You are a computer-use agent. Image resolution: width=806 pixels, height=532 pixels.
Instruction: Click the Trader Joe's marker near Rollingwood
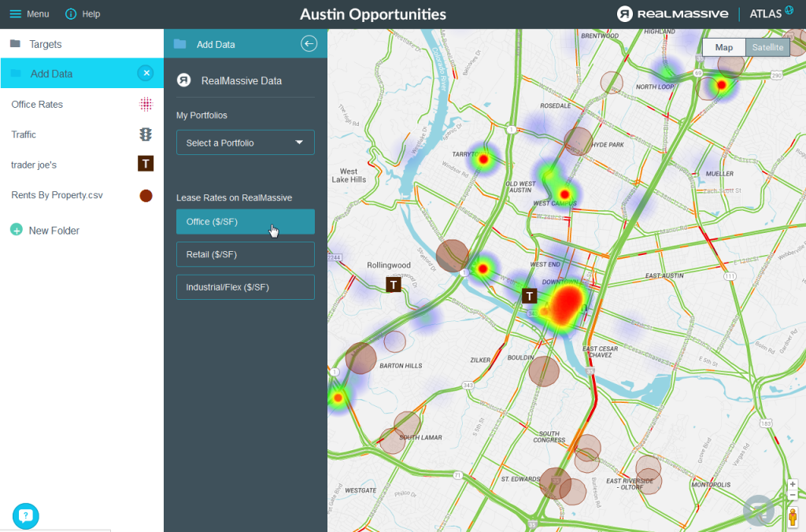[394, 284]
